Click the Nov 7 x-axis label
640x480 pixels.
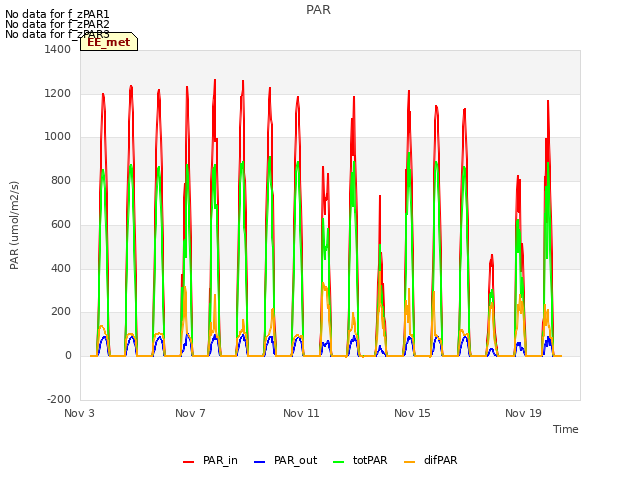[x=190, y=413]
